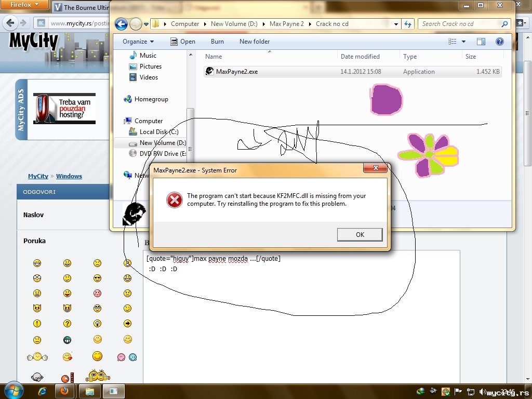Open the Organize menu
Screen dimensions: 532x399
click(x=138, y=42)
